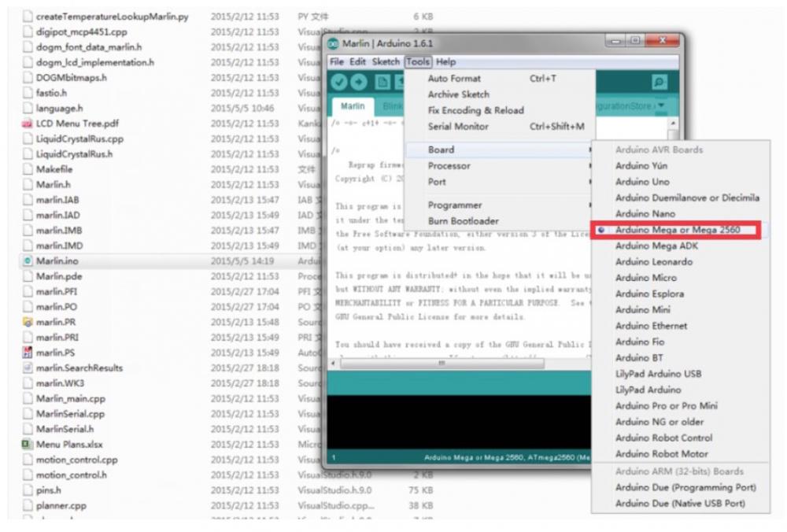787x532 pixels.
Task: Expand the Processor submenu
Action: [500, 165]
